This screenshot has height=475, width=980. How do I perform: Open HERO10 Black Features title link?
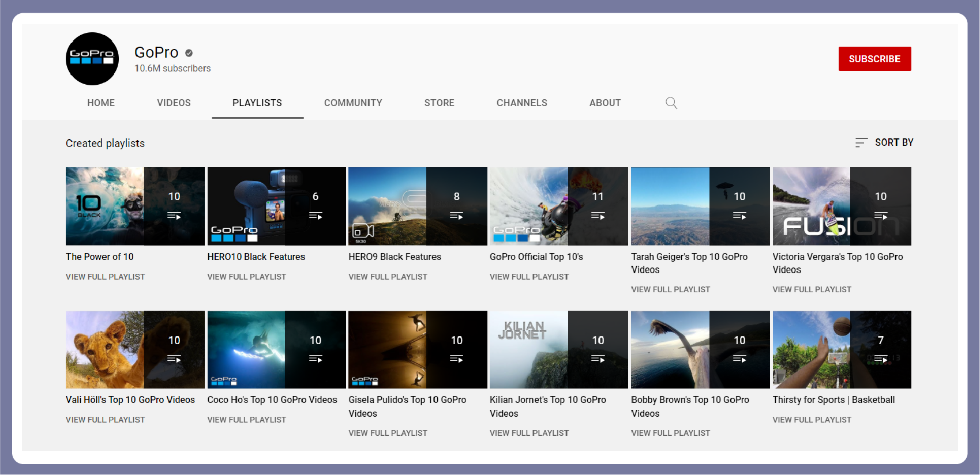[x=257, y=257]
